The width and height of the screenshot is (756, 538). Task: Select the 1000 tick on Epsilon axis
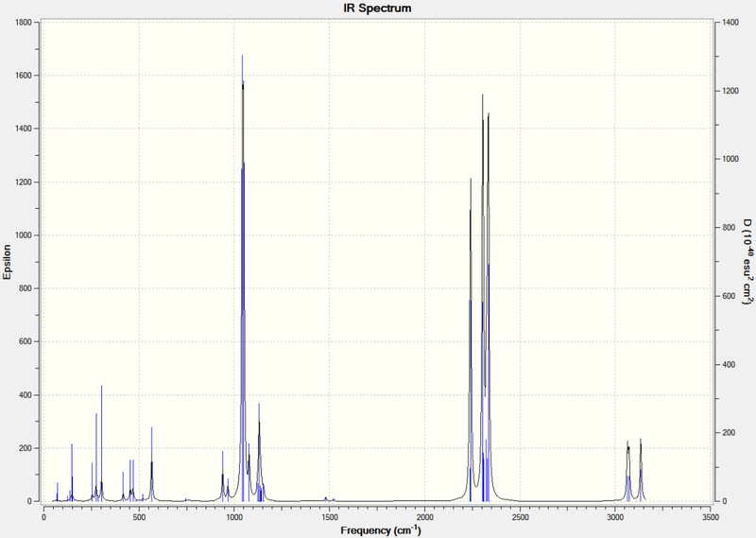click(24, 235)
